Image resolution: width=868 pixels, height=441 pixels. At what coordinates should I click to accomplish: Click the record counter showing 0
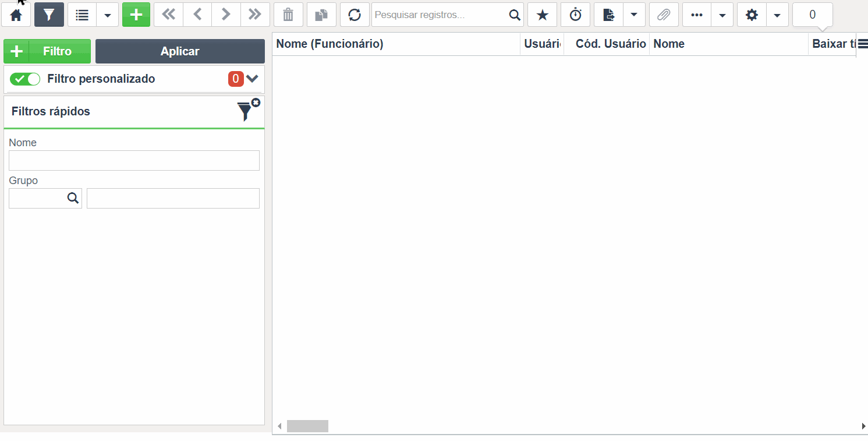point(813,15)
